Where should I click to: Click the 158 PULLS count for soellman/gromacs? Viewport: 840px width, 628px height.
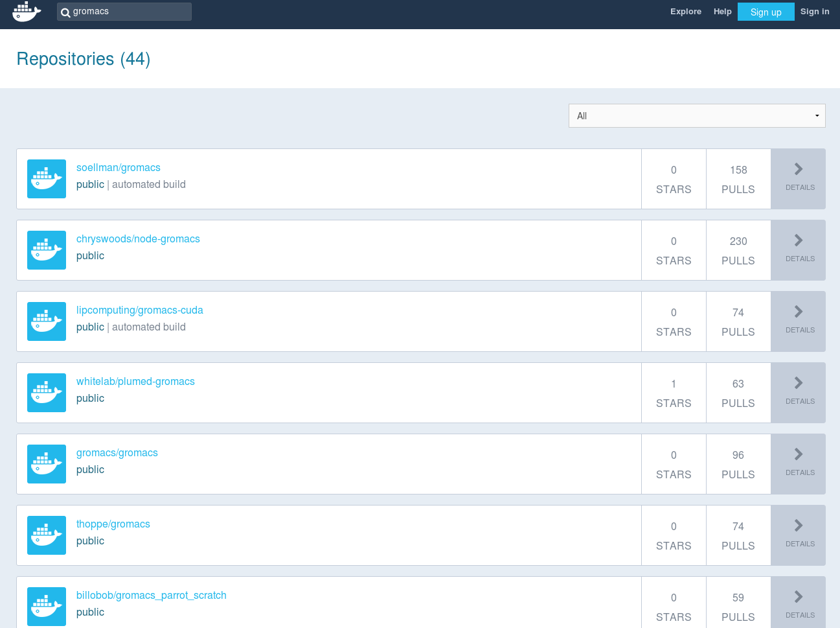738,179
